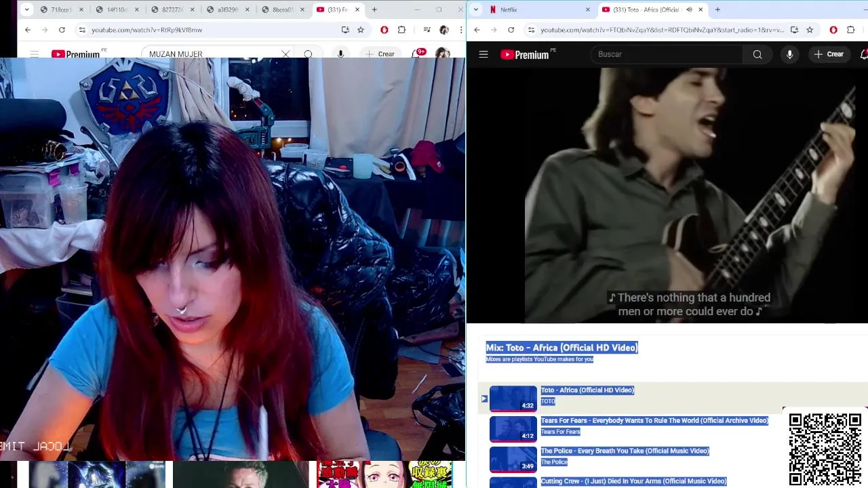Reload the page in left browser

pos(62,30)
